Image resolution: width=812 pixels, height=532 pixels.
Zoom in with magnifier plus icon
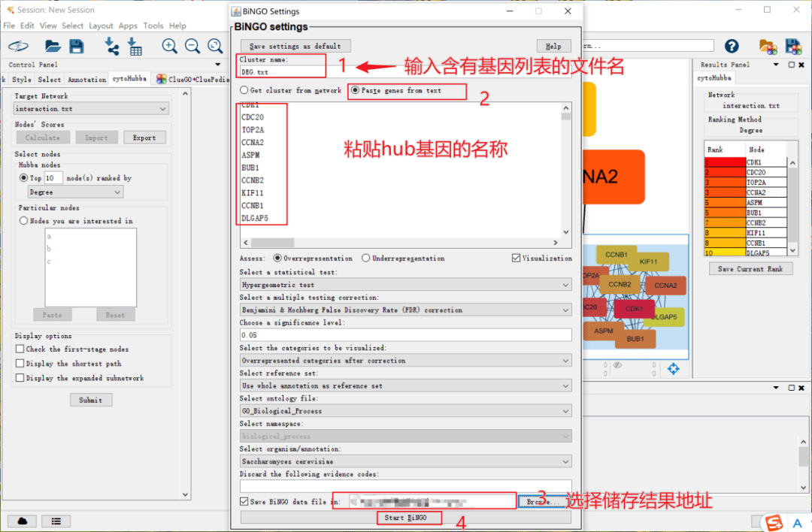[169, 46]
